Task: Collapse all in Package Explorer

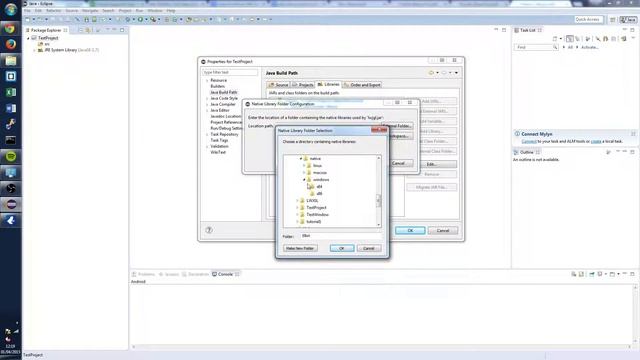Action: point(81,30)
